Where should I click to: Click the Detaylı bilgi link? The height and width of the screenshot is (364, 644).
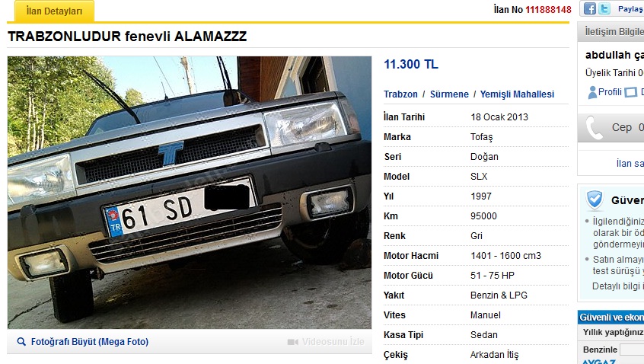pyautogui.click(x=617, y=286)
